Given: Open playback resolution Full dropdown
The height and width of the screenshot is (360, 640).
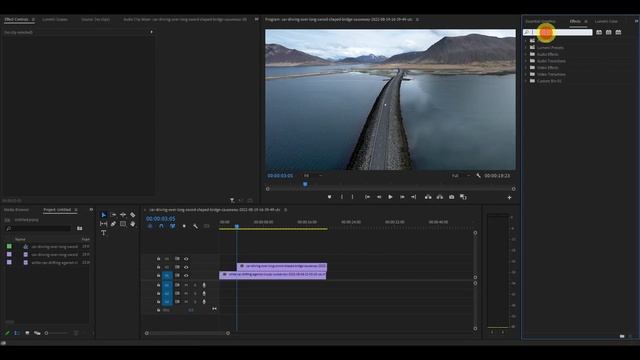Looking at the screenshot, I should (x=461, y=176).
